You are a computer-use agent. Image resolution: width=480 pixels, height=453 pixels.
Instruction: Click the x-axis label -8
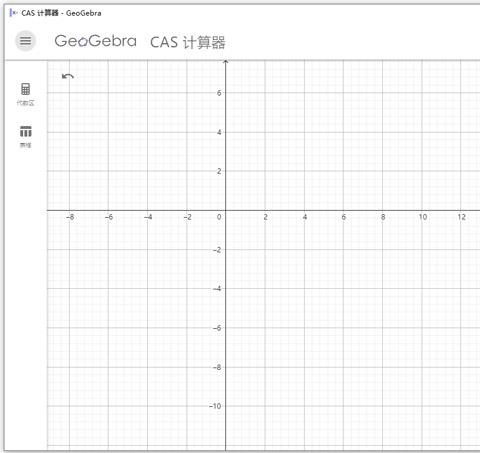click(70, 217)
